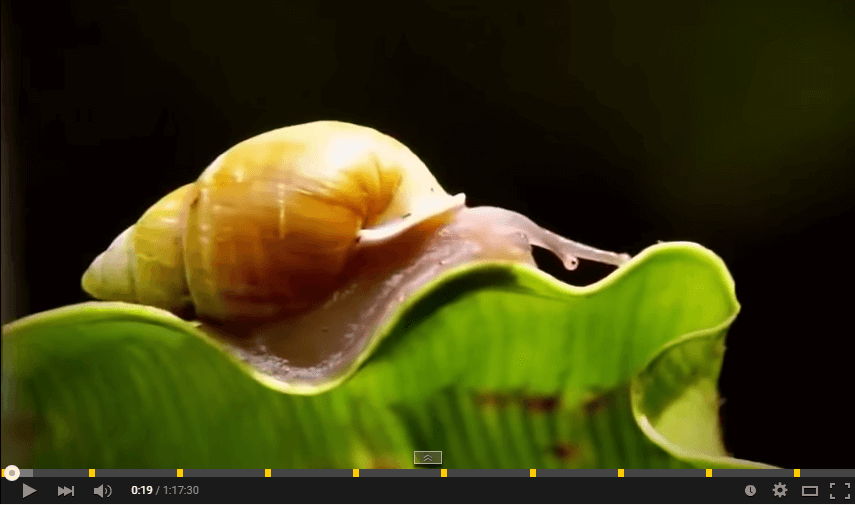Viewport: 855px width, 505px height.
Task: Switch to theater mode view
Action: [810, 491]
